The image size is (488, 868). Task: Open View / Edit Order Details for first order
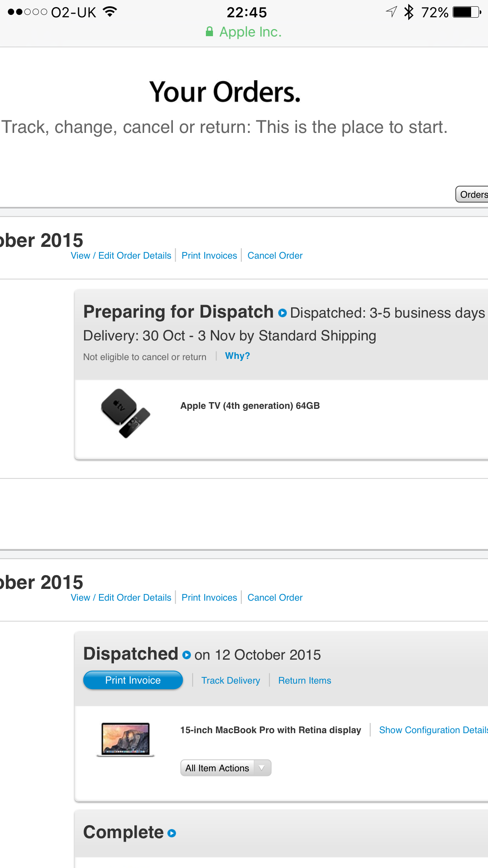point(121,256)
